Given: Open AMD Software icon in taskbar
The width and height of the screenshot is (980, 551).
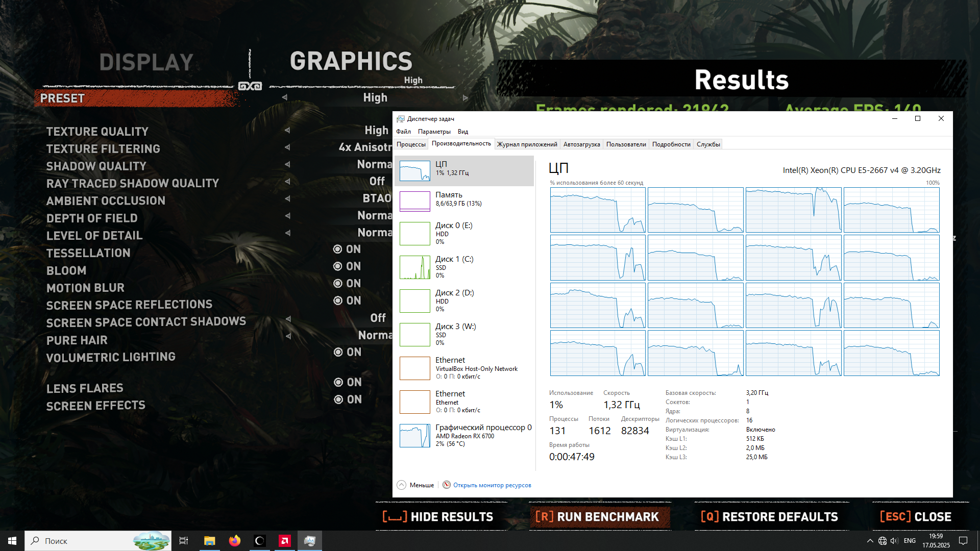Looking at the screenshot, I should tap(284, 541).
